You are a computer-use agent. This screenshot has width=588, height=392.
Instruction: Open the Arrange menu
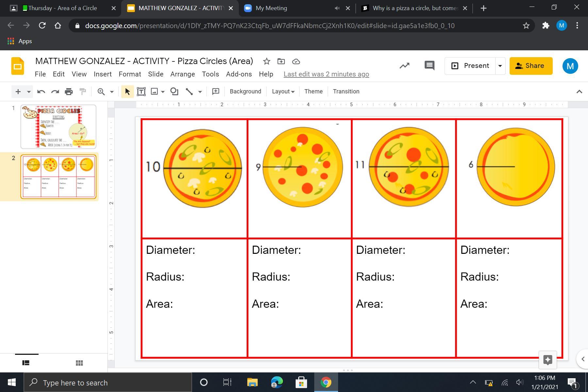click(182, 74)
